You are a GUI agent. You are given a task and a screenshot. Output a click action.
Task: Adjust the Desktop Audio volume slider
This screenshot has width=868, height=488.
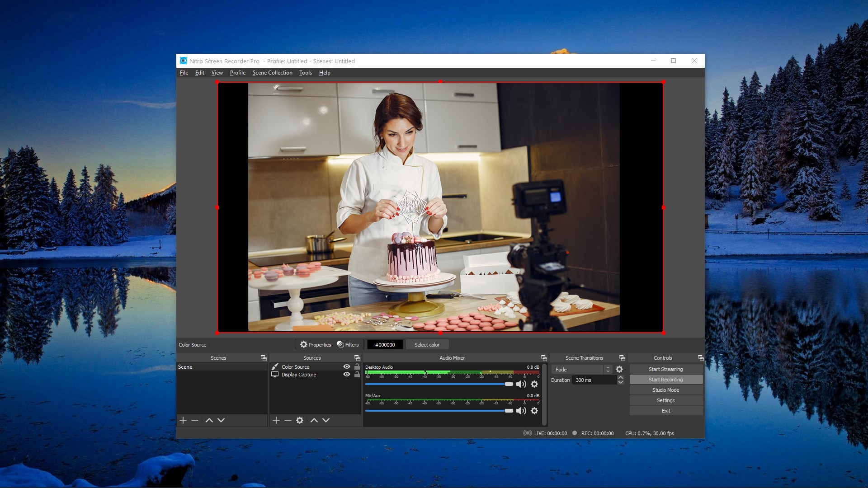tap(509, 384)
